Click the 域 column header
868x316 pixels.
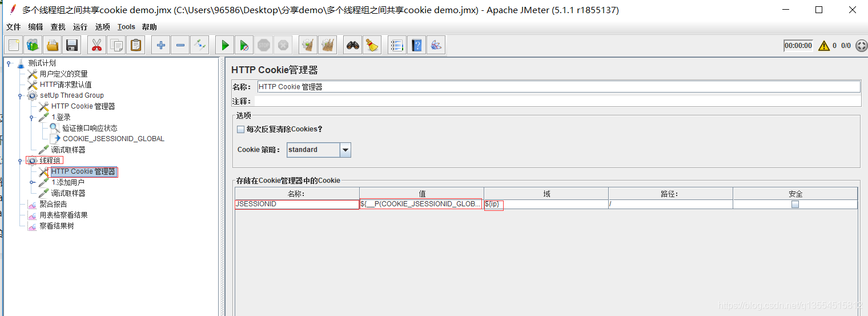(x=546, y=194)
